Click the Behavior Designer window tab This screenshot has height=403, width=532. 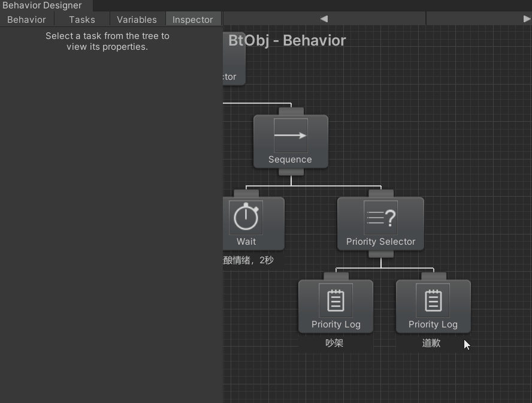pyautogui.click(x=42, y=5)
